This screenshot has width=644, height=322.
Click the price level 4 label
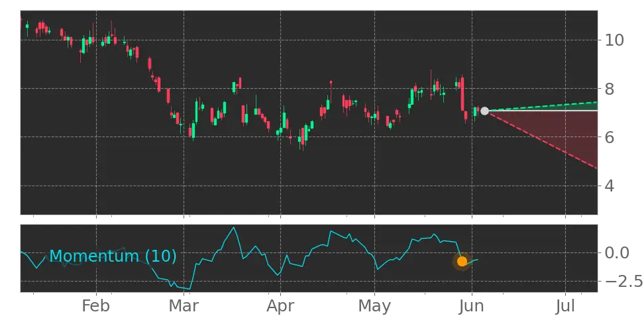coord(609,186)
